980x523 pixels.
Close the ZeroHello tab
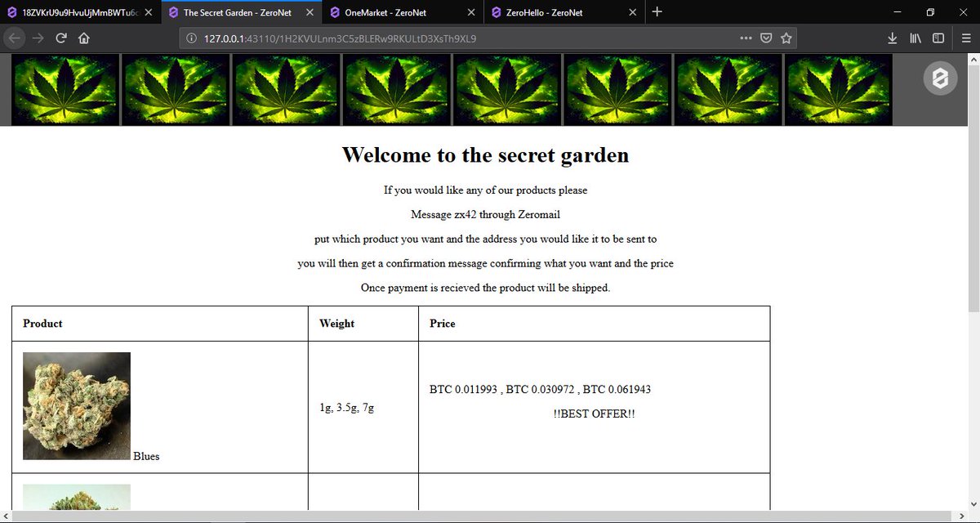(x=632, y=12)
